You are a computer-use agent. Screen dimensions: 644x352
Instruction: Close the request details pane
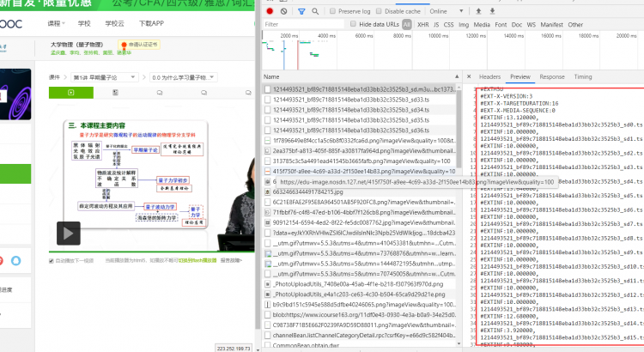(471, 76)
